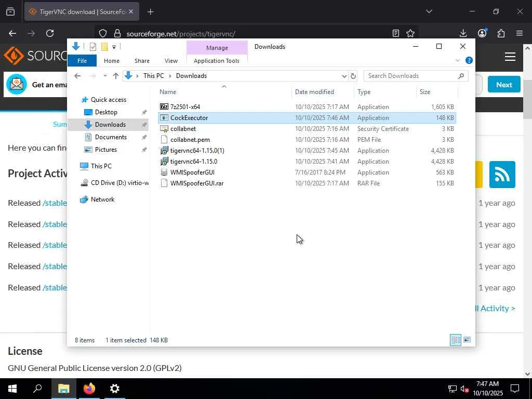
Task: Expand the Quick Access Toolbar customize dropdown
Action: 114,47
